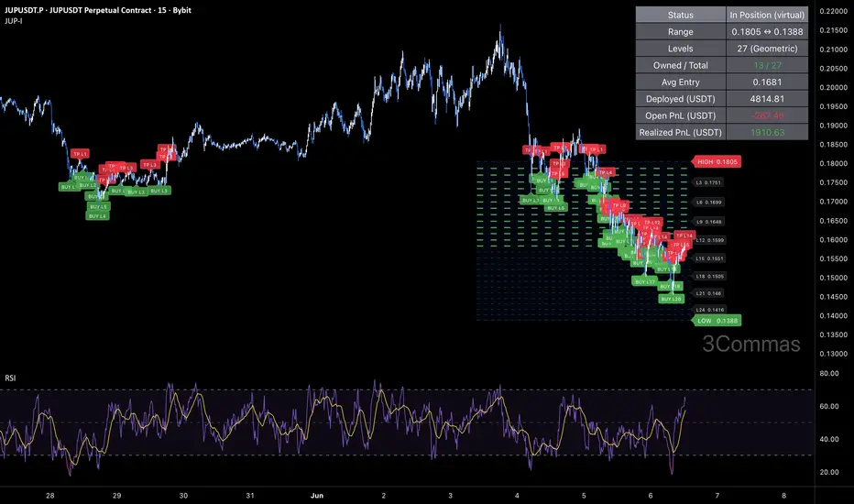854x504 pixels.
Task: Click the green LOW 0.1388 grid label
Action: [x=717, y=321]
